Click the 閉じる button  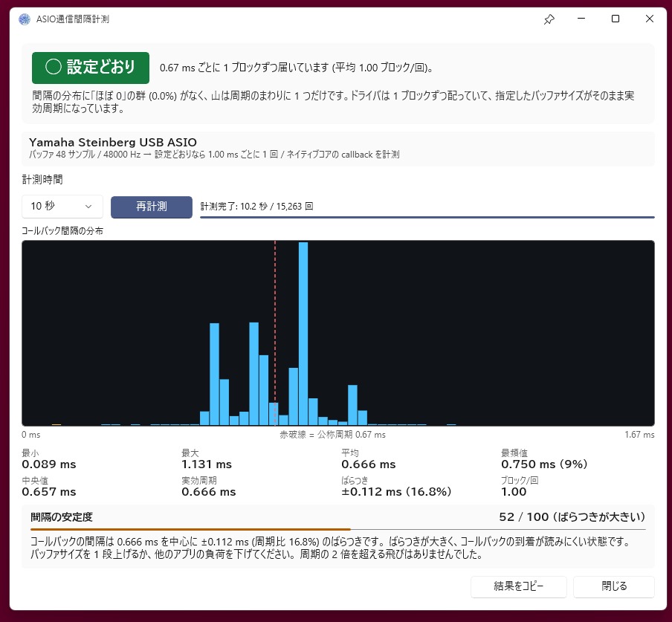tap(614, 586)
